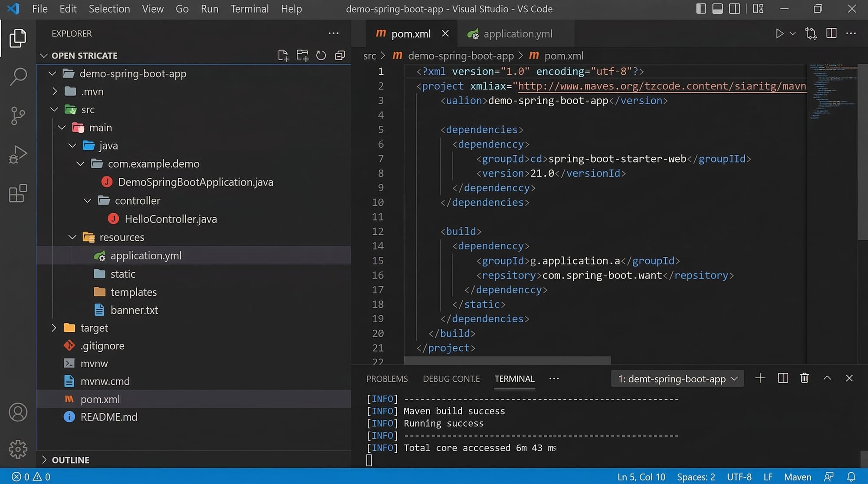This screenshot has height=484, width=868.
Task: Collapse all folders in Explorer
Action: pos(340,56)
